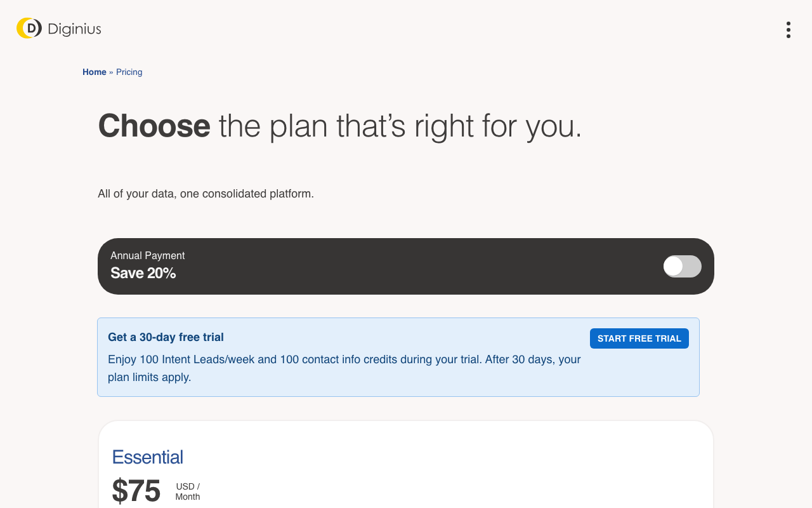Click the breadcrumb » separator
812x508 pixels.
111,72
